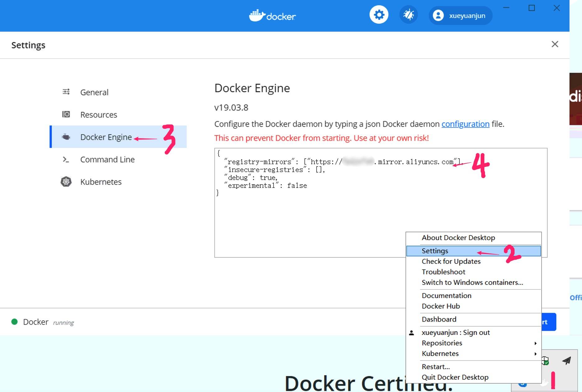
Task: Open the Resources settings section
Action: pos(99,115)
